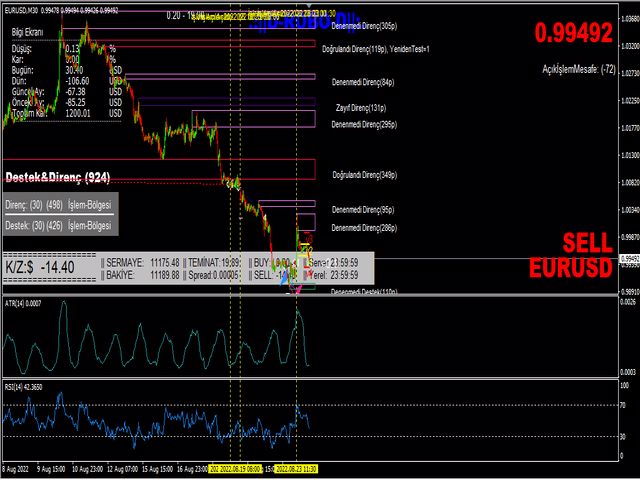Image resolution: width=640 pixels, height=480 pixels.
Task: Select the Zayıf Direnç(131p) label
Action: 361,108
